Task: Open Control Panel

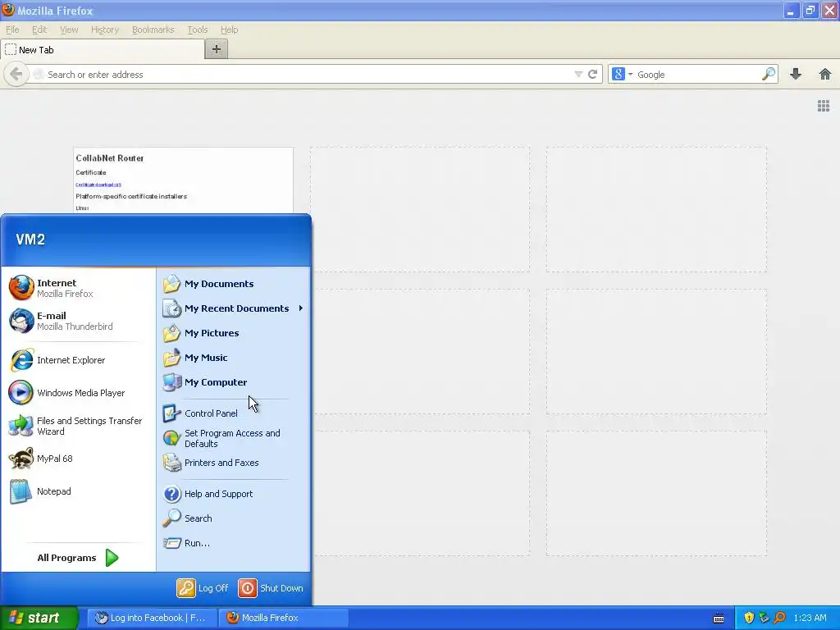Action: point(234,413)
